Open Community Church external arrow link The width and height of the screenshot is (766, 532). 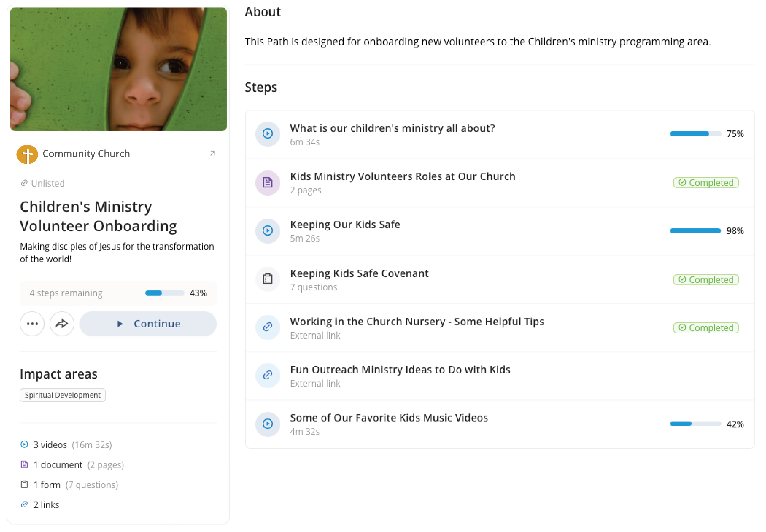pyautogui.click(x=212, y=153)
